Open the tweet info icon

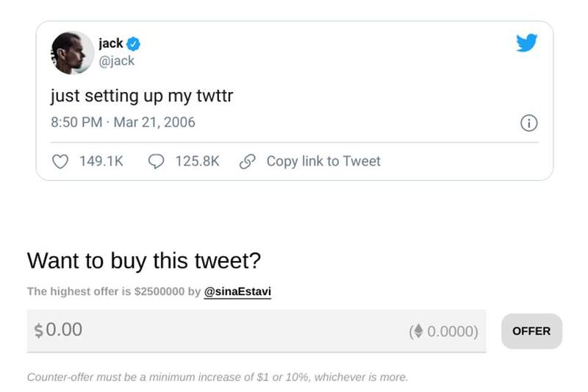[529, 123]
